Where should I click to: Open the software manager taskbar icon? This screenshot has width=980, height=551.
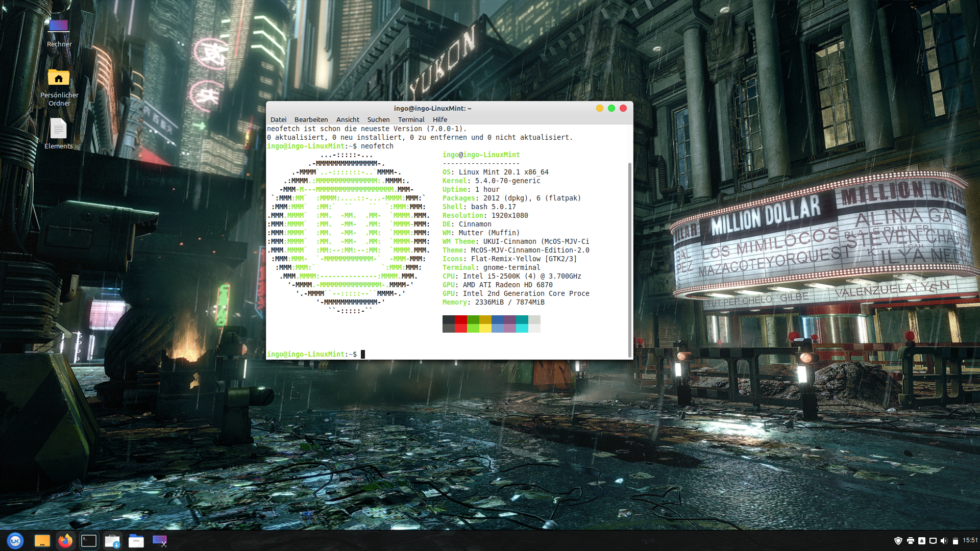coord(112,541)
